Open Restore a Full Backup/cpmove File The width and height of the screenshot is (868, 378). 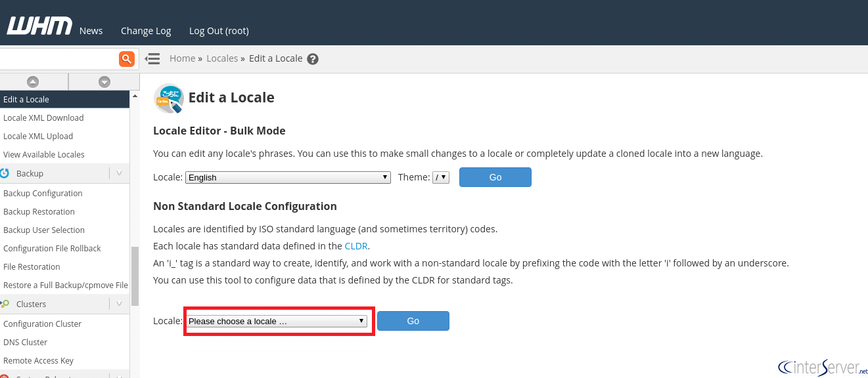click(x=66, y=285)
